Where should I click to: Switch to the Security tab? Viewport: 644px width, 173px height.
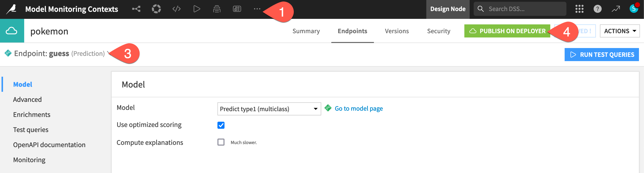click(438, 31)
